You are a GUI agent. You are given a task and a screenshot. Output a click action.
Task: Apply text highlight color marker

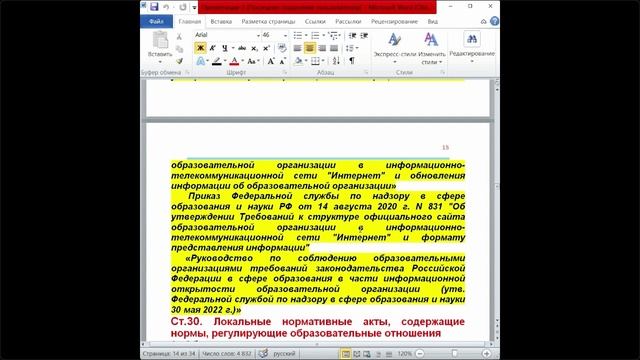pyautogui.click(x=216, y=61)
